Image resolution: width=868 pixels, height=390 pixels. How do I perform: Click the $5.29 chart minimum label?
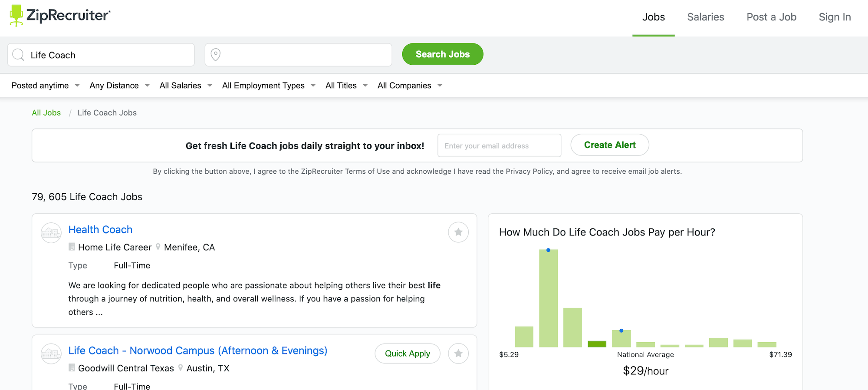pyautogui.click(x=509, y=355)
